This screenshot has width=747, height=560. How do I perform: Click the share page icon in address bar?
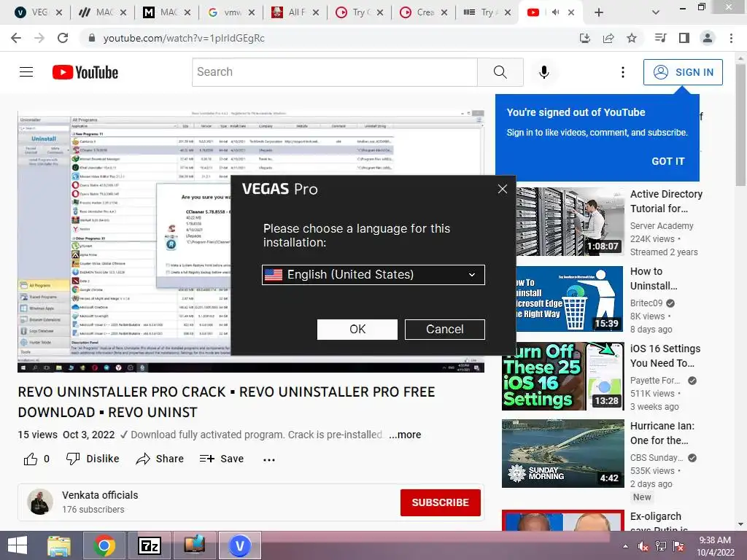click(608, 38)
